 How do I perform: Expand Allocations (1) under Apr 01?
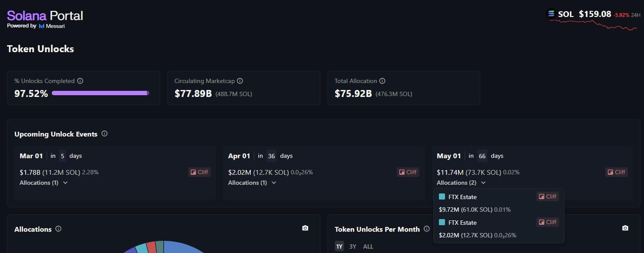252,183
